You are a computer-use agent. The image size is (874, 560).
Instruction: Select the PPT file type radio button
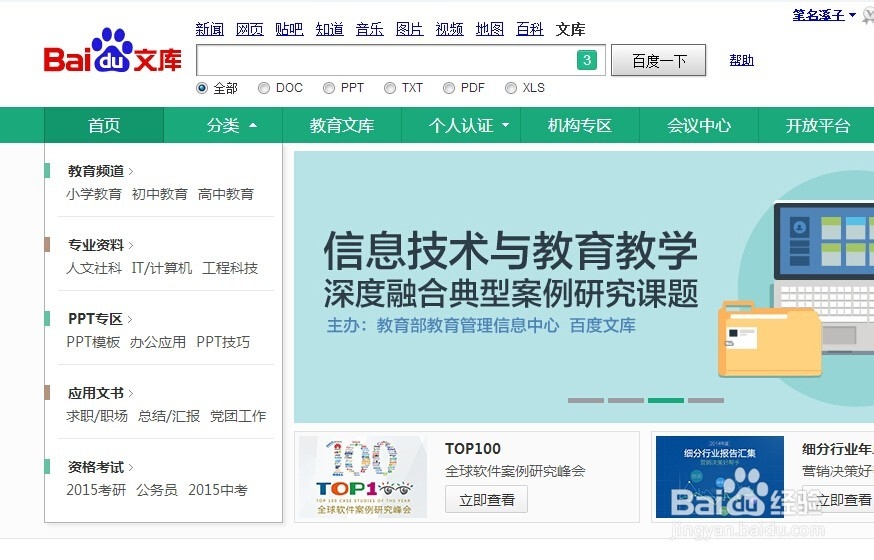329,88
